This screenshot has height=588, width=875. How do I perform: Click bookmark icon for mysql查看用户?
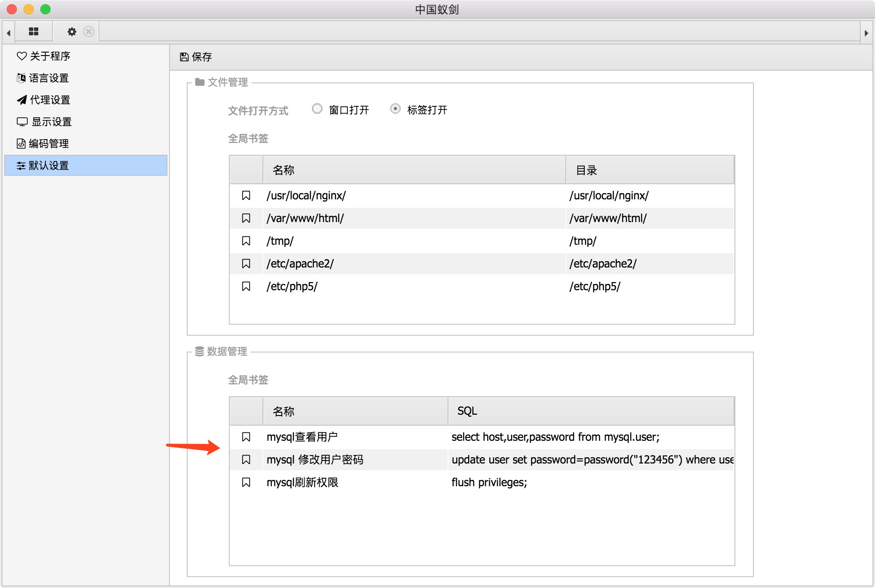coord(246,437)
